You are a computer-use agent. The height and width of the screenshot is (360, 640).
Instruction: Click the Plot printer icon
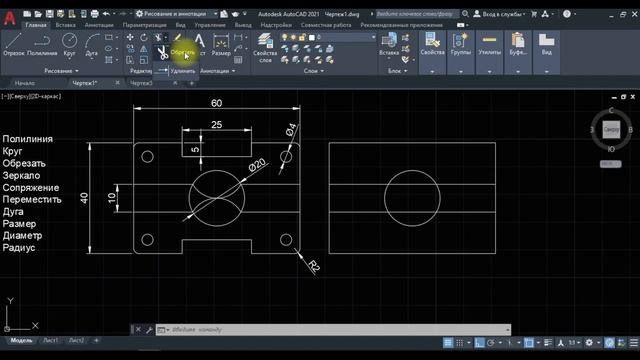(94, 14)
